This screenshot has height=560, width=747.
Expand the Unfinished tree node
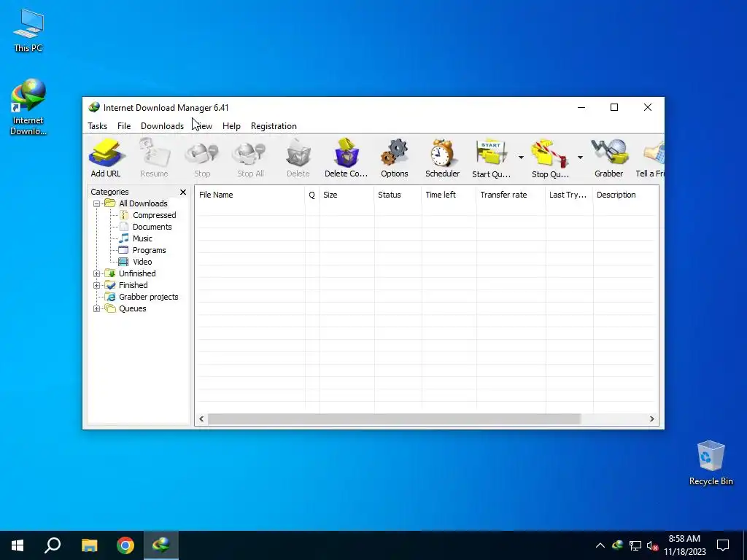(96, 273)
